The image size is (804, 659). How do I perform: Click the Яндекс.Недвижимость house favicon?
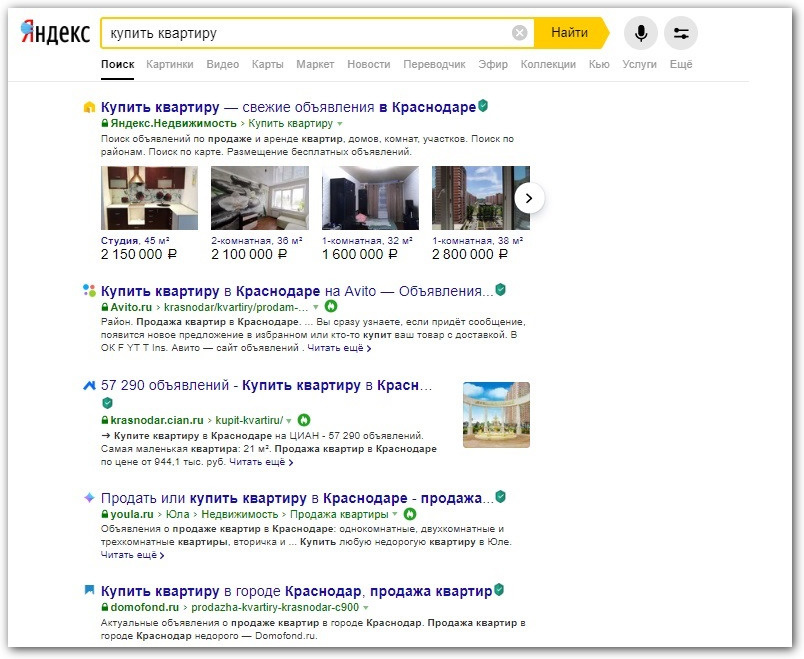89,107
